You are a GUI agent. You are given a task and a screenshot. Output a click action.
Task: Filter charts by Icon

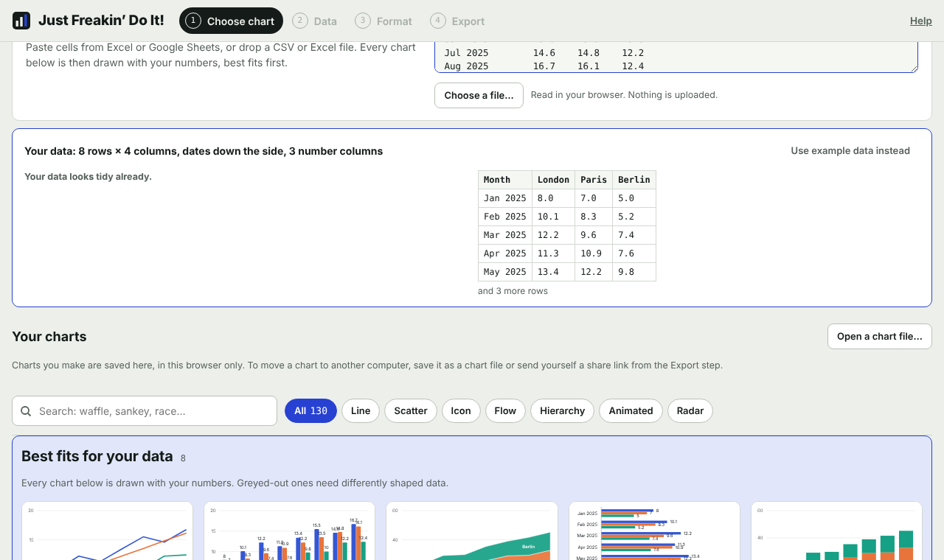pos(461,410)
